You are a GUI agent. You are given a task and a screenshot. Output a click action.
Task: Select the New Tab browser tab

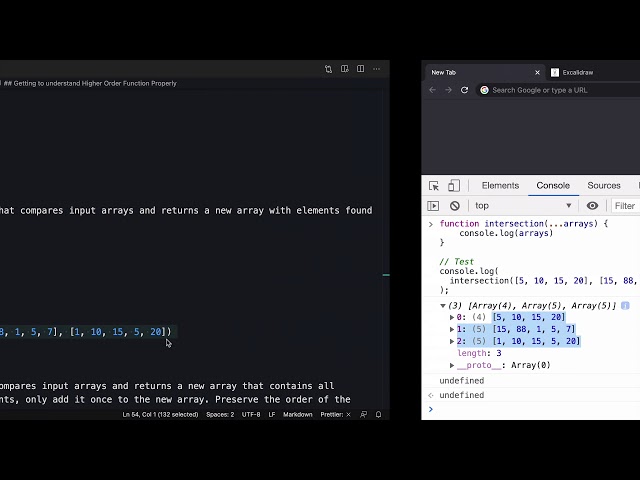(484, 73)
